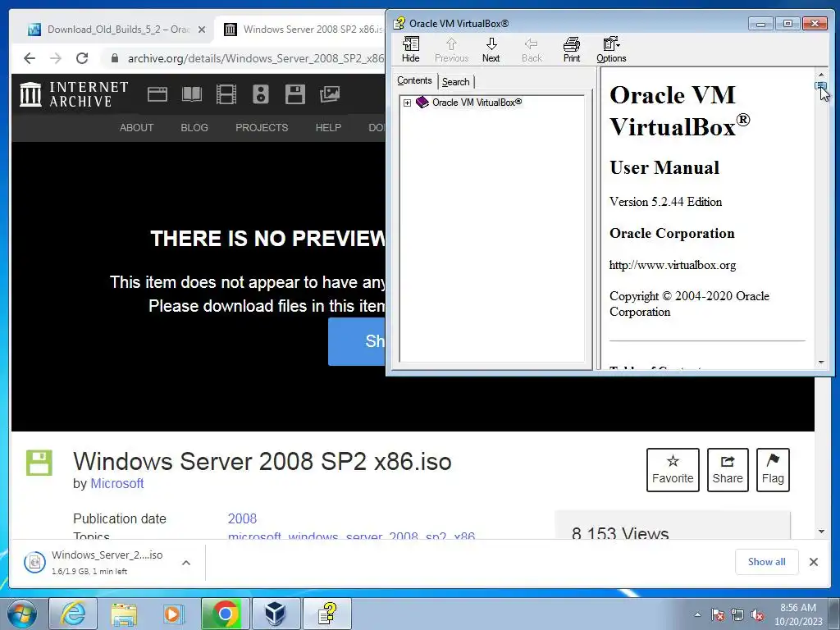Open the Microsoft author link
This screenshot has height=630, width=840.
pos(116,483)
